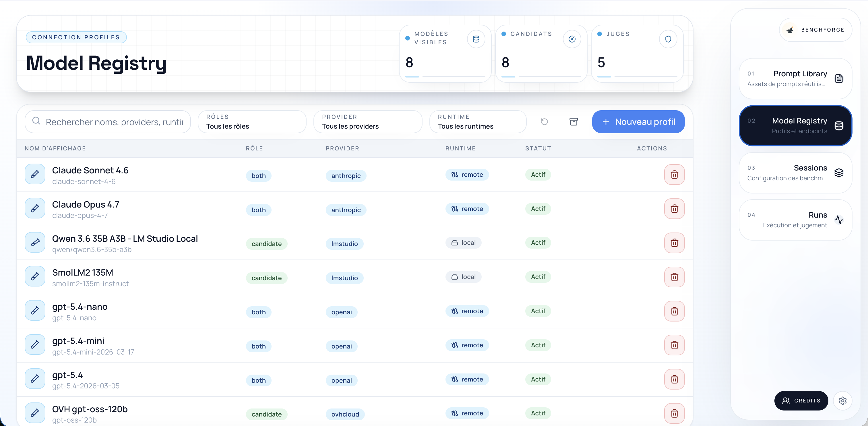
Task: Open the Crédits button
Action: tap(801, 401)
